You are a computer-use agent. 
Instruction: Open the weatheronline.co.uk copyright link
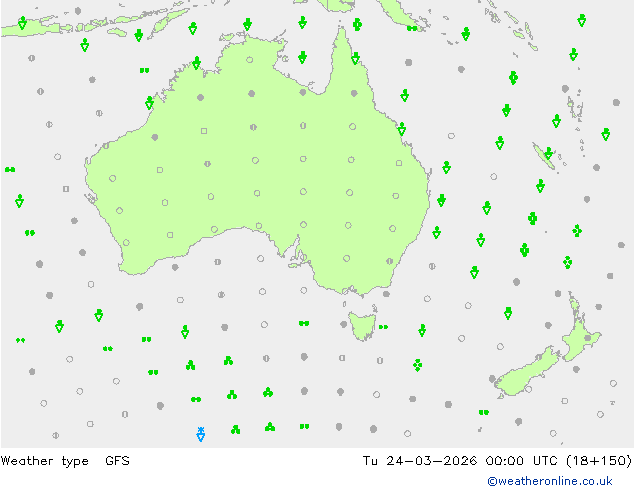coord(550,481)
